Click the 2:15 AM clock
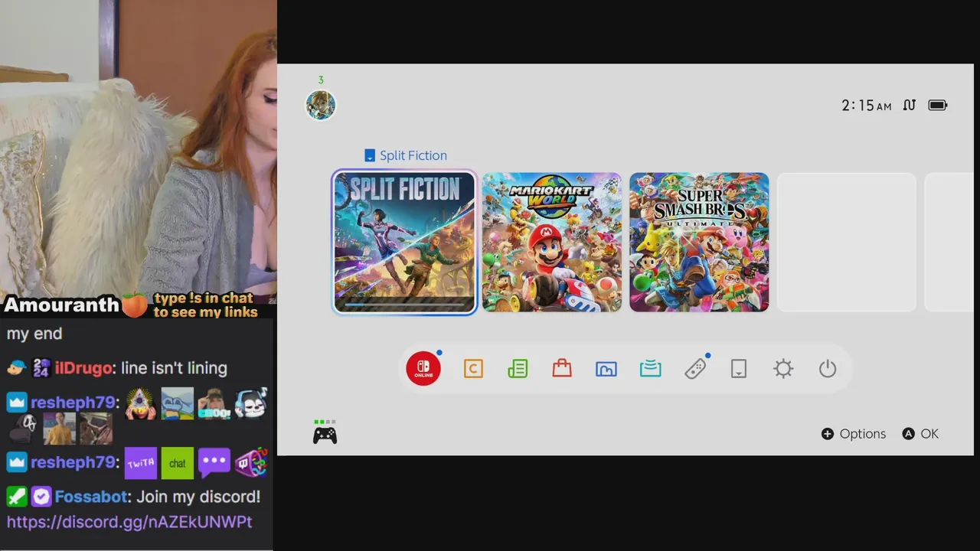Screen dimensions: 980x551 pyautogui.click(x=867, y=106)
